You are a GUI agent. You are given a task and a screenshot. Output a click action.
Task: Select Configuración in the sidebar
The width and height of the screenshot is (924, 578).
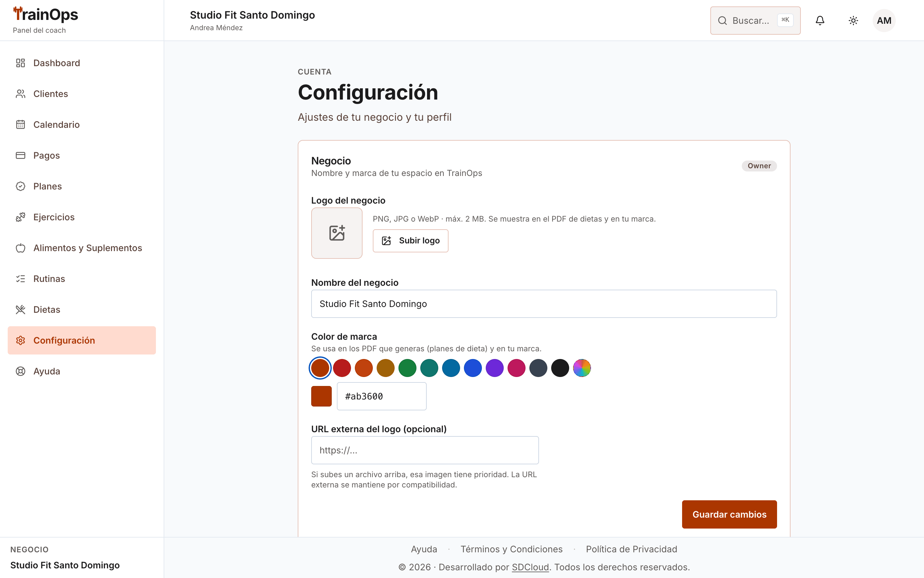pyautogui.click(x=82, y=340)
